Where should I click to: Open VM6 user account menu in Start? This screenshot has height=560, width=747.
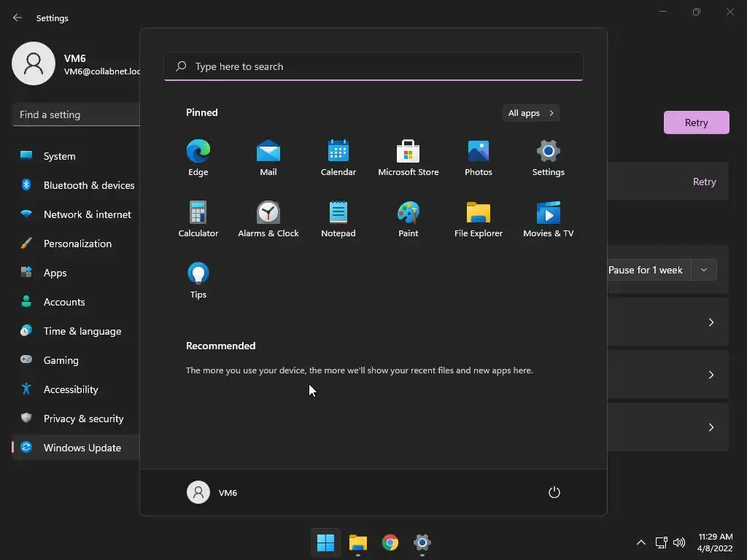point(212,492)
